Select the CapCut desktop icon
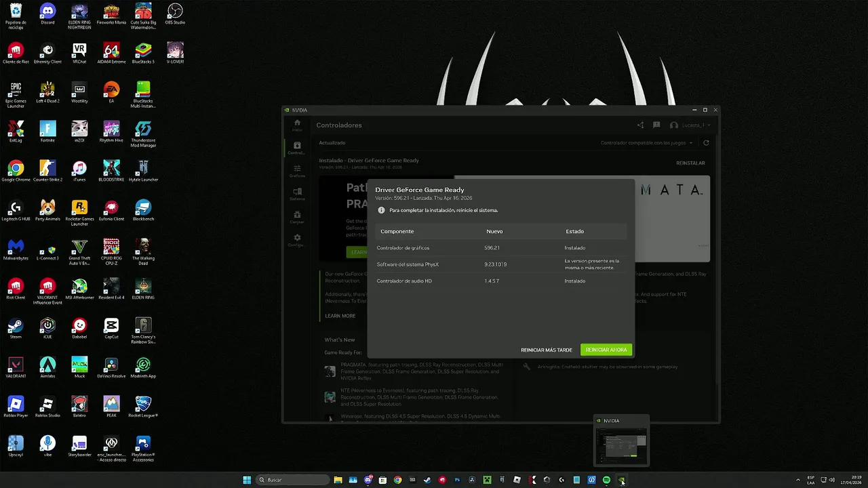868x488 pixels. coord(111,329)
